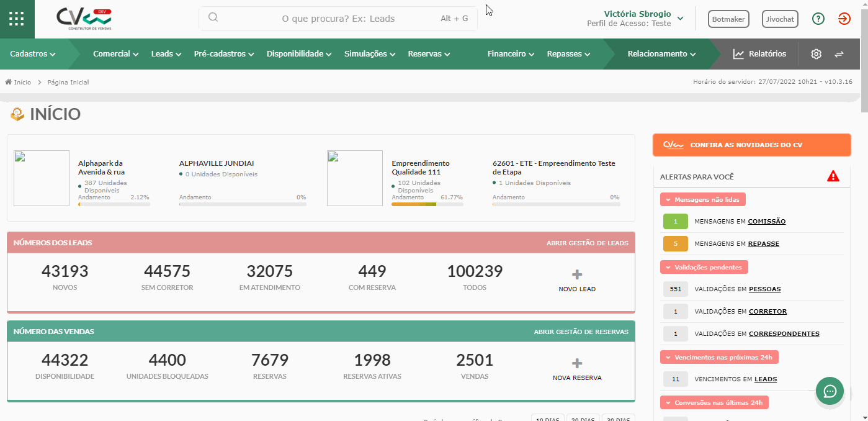Screen dimensions: 868x421
Task: Collapse Conversões nas últimas 24h section
Action: pos(714,402)
